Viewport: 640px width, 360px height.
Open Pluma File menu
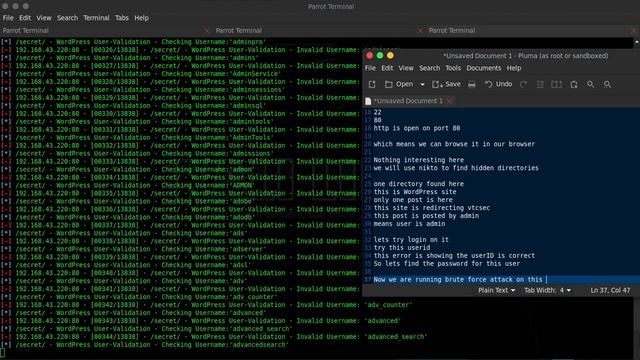click(x=370, y=68)
